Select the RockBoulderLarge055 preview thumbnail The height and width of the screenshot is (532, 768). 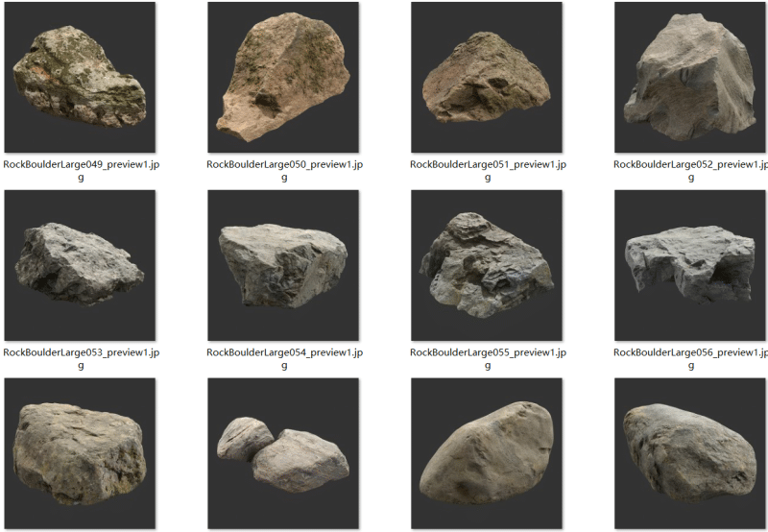[x=487, y=265]
